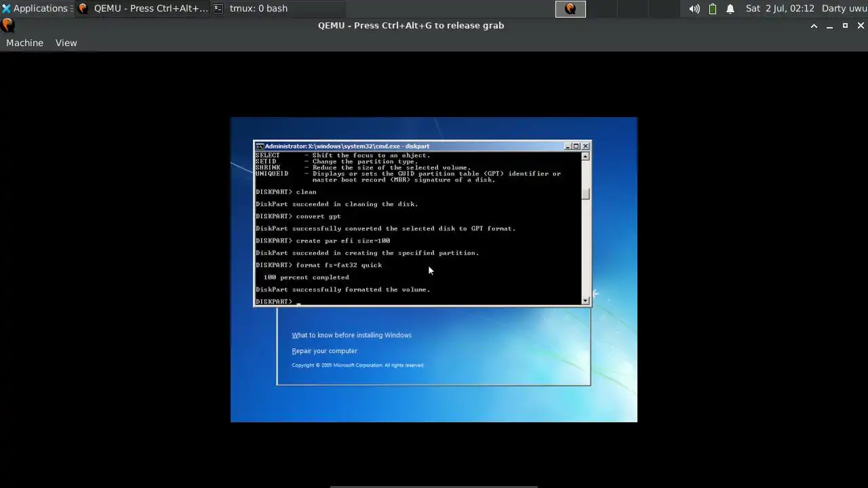Minimize the QEMU window
868x488 pixels.
[x=829, y=26]
